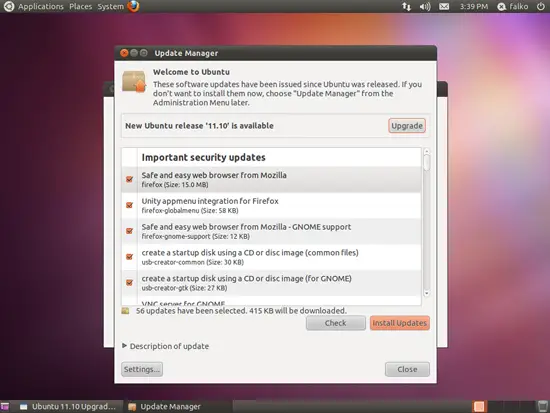Open Settings... button
The image size is (550, 413).
click(142, 369)
